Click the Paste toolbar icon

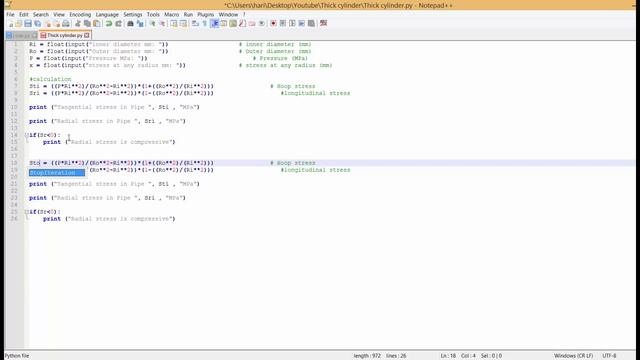(x=97, y=24)
